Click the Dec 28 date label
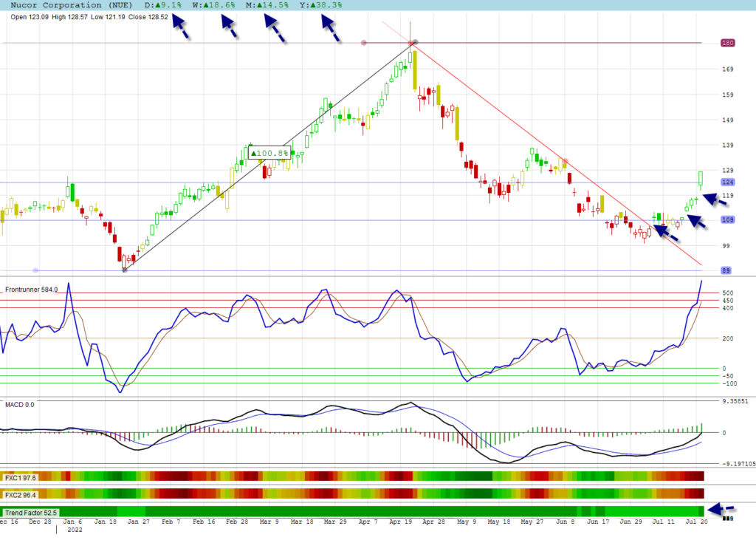This screenshot has height=543, width=756. point(40,522)
